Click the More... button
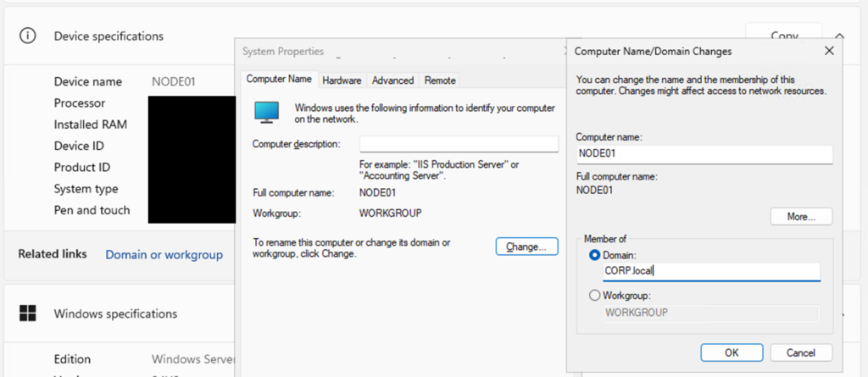This screenshot has height=377, width=868. tap(801, 217)
